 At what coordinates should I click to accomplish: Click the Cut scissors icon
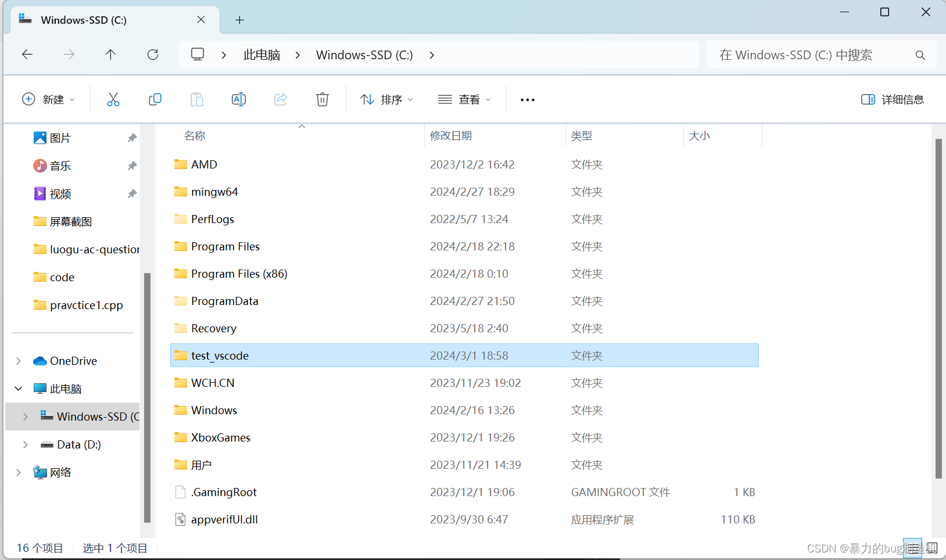click(113, 99)
